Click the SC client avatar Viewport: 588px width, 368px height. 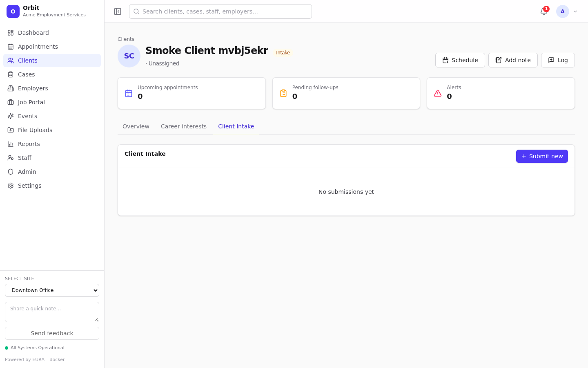(x=129, y=56)
